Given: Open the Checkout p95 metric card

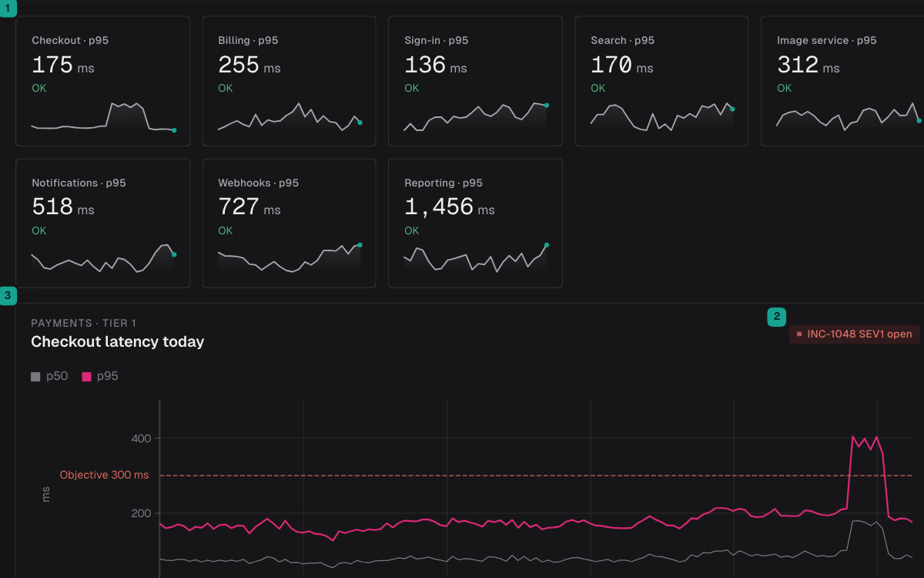Looking at the screenshot, I should click(102, 81).
